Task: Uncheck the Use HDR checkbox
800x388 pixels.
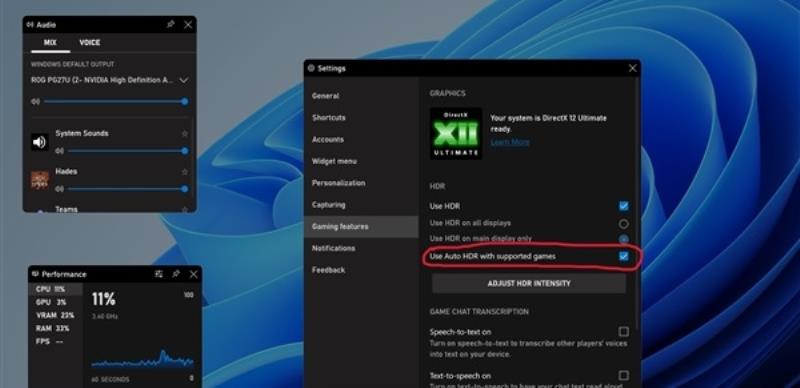Action: coord(623,206)
